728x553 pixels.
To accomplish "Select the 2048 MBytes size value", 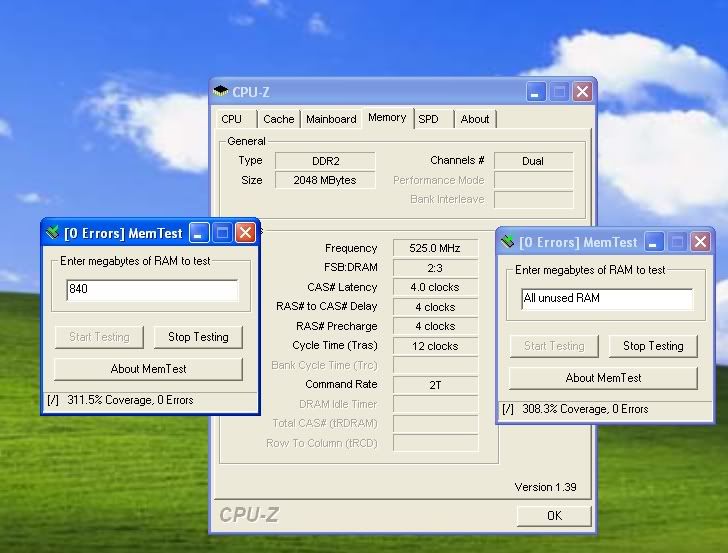I will coord(325,180).
